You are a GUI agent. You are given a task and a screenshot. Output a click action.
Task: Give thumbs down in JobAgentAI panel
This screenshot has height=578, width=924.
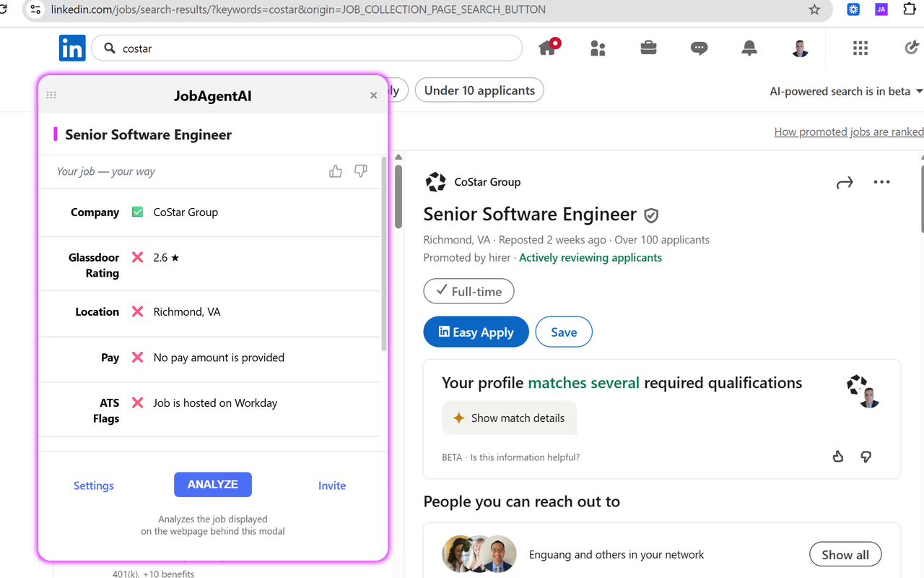click(x=361, y=171)
